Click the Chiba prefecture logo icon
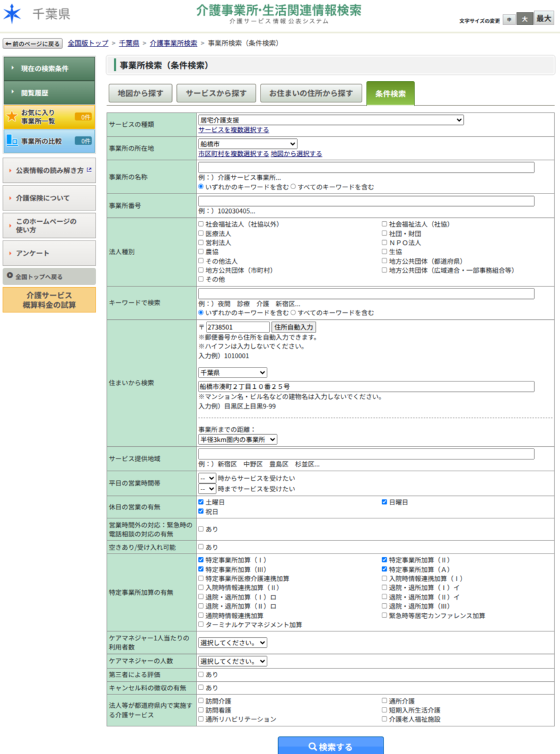The width and height of the screenshot is (560, 754). [x=12, y=14]
